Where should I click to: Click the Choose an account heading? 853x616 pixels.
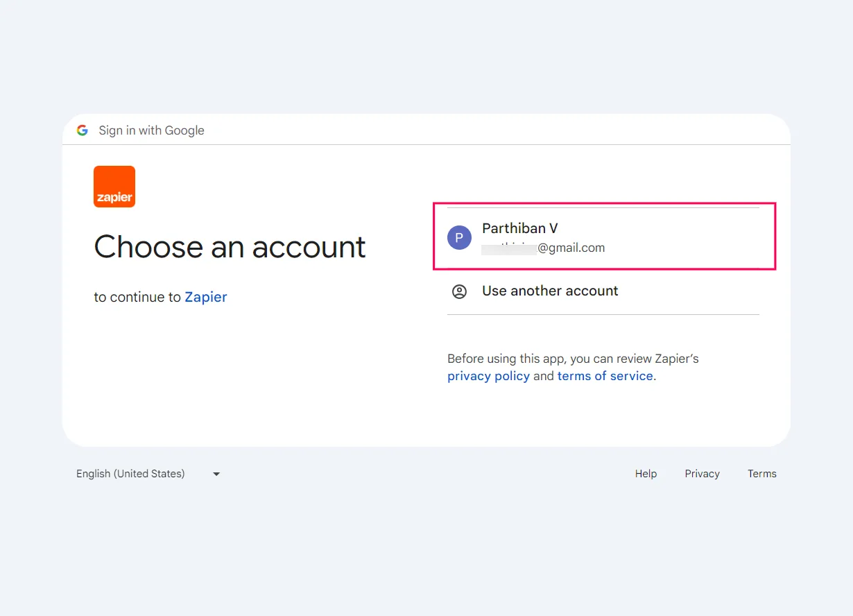click(230, 246)
